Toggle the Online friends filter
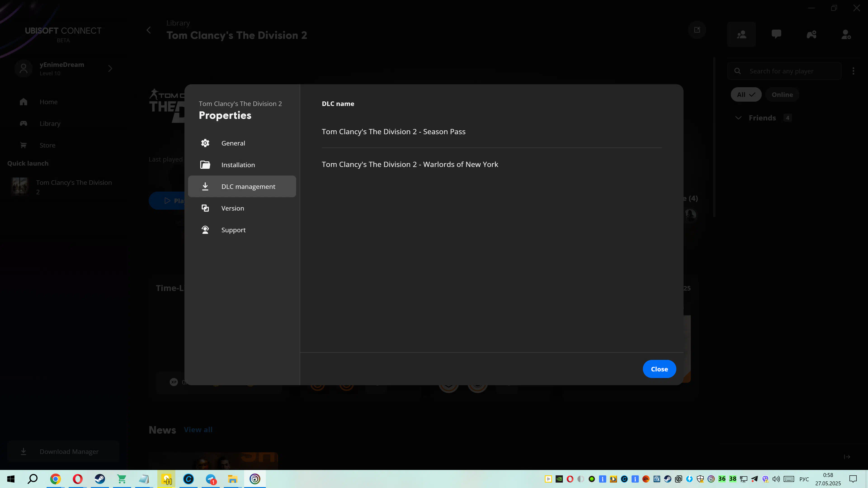This screenshot has width=868, height=488. click(x=782, y=95)
